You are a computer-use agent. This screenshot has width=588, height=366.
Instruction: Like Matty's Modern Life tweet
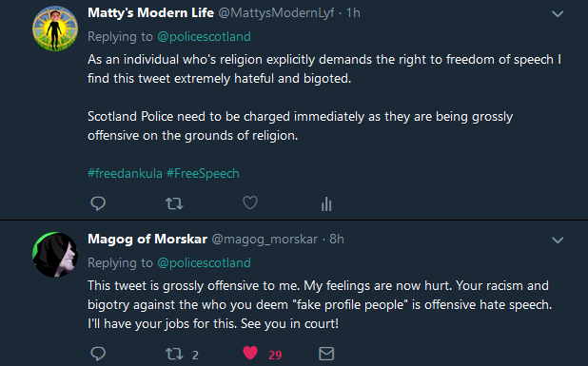(x=250, y=202)
